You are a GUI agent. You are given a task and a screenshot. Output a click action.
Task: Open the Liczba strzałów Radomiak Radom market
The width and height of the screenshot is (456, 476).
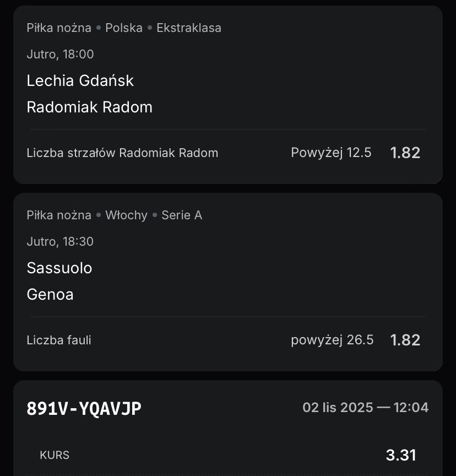click(x=122, y=153)
